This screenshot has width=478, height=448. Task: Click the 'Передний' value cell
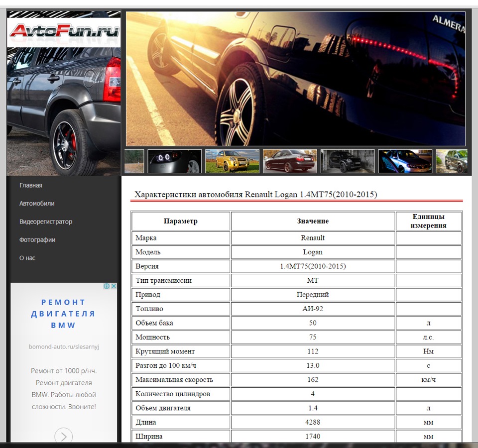(313, 295)
